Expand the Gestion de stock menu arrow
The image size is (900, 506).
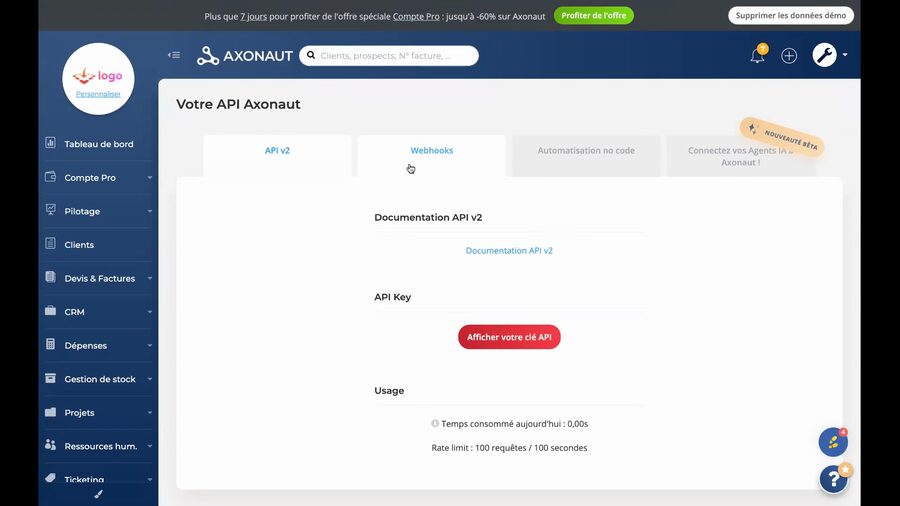point(150,379)
